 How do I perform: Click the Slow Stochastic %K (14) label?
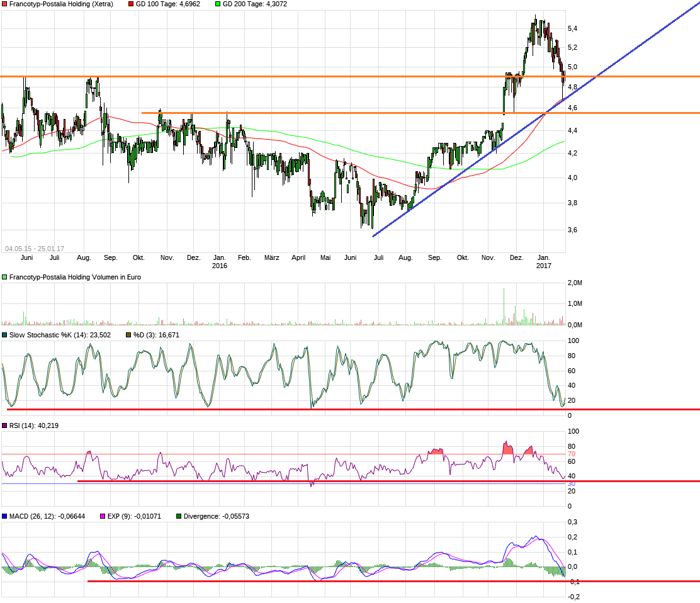click(60, 335)
